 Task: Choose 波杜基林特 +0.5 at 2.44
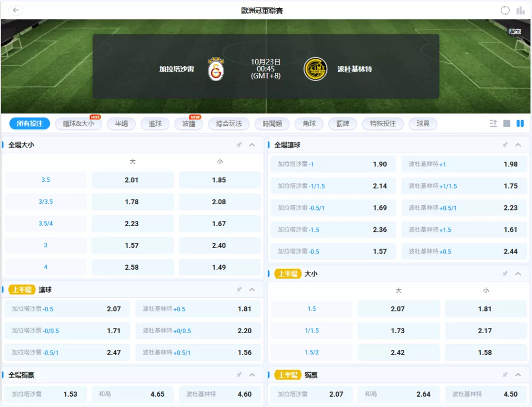464,252
